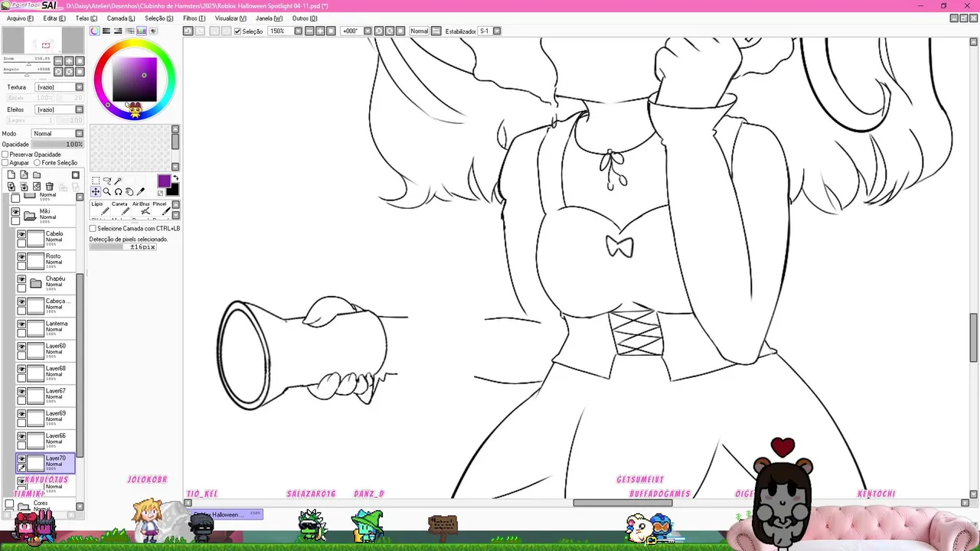Create a new layer folder

[36, 175]
